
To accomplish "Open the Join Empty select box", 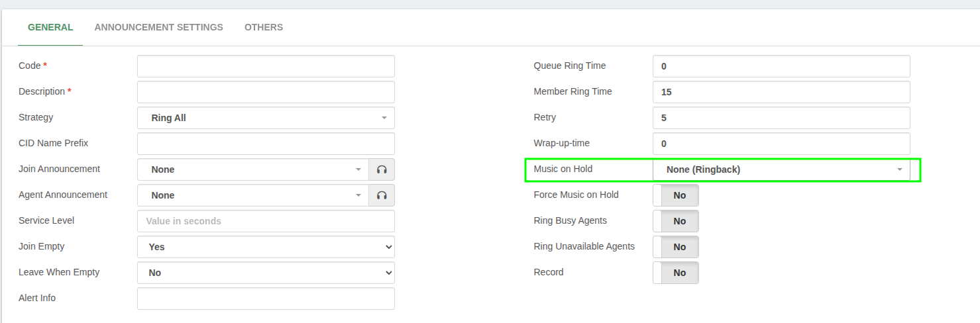I will [266, 247].
